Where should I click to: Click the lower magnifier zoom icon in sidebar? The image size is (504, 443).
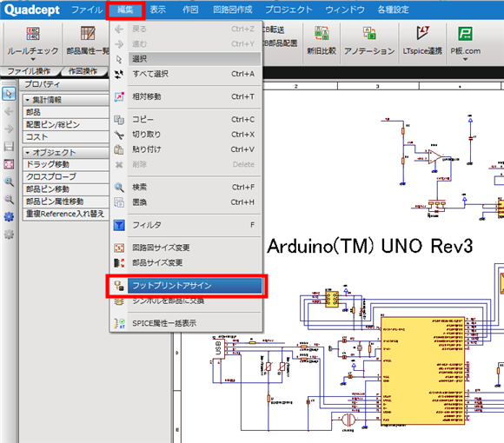pos(9,200)
